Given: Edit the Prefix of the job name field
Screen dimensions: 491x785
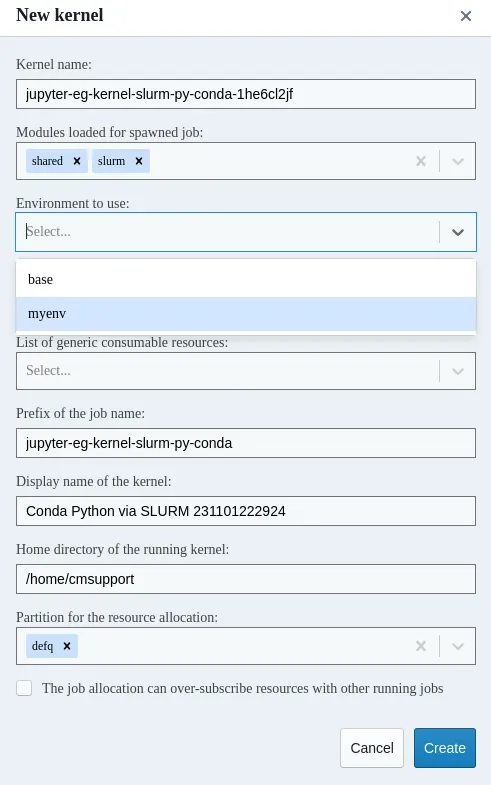Looking at the screenshot, I should (x=246, y=443).
